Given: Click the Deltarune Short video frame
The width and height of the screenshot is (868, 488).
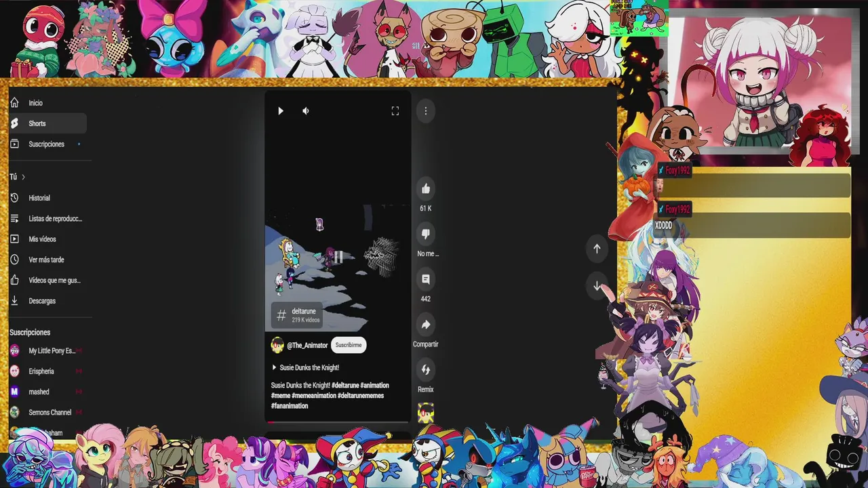Looking at the screenshot, I should [338, 268].
